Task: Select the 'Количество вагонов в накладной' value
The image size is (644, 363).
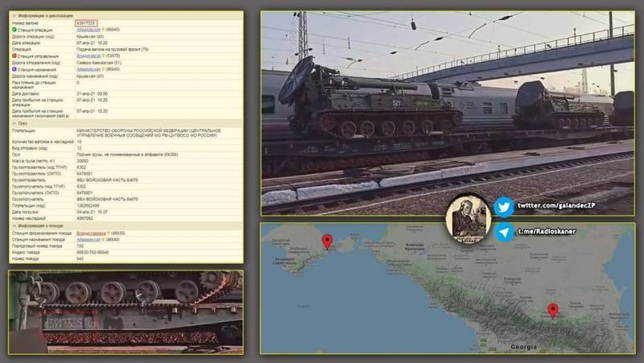Action: tap(79, 142)
